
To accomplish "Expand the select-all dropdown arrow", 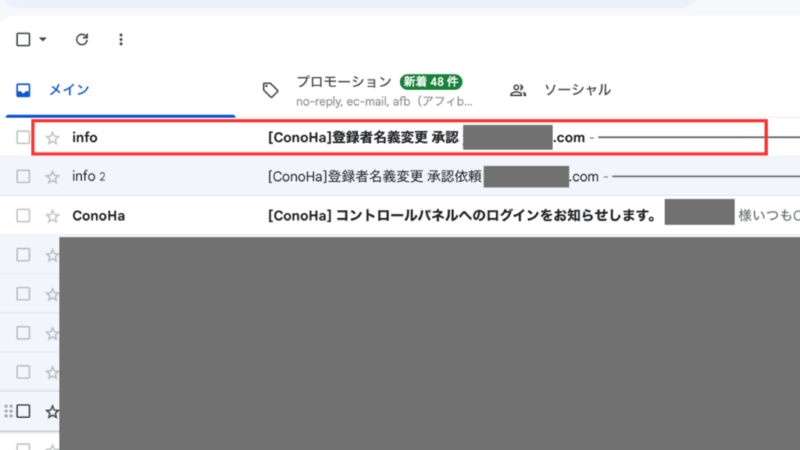I will click(43, 40).
